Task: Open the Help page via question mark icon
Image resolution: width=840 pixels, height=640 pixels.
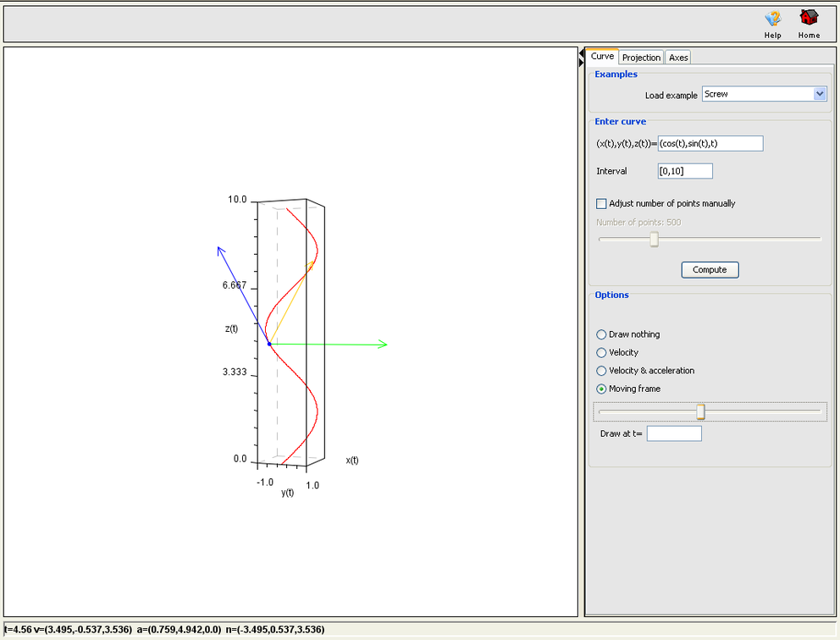Action: coord(771,19)
